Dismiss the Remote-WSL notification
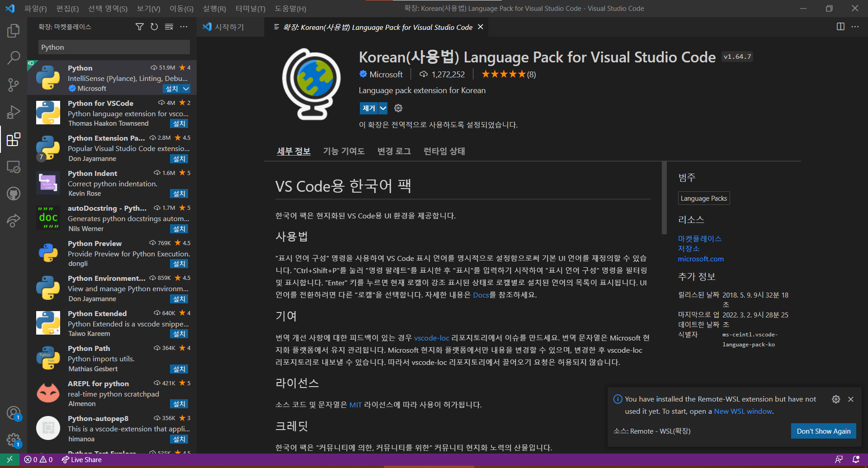Viewport: 868px width, 468px height. (851, 399)
